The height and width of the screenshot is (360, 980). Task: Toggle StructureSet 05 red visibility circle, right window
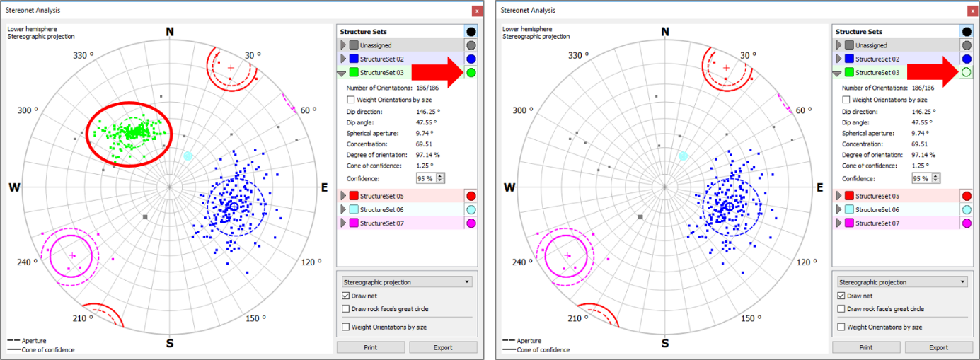coord(967,196)
